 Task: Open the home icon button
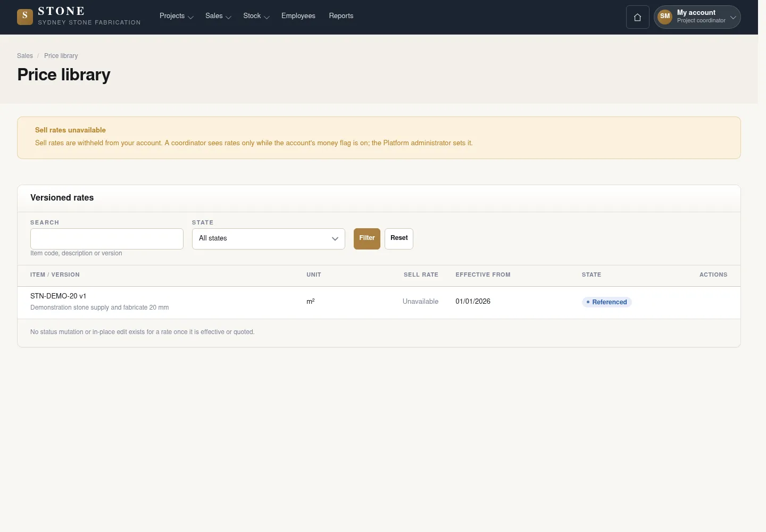coord(637,17)
